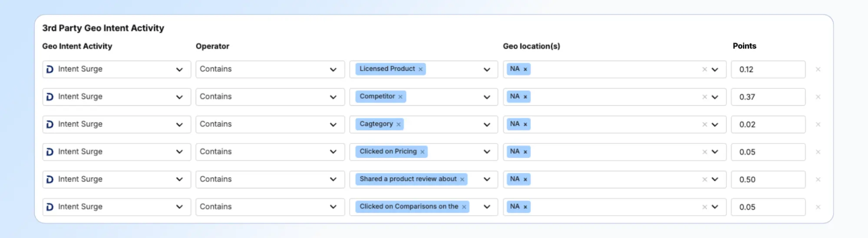Remove the Licensed Product tag

420,69
